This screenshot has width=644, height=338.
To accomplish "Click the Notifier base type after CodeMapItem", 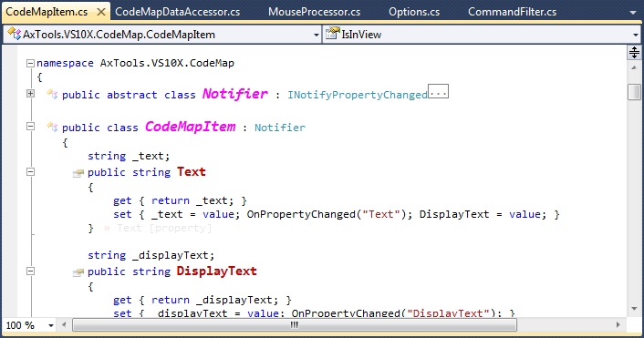I will click(x=280, y=128).
